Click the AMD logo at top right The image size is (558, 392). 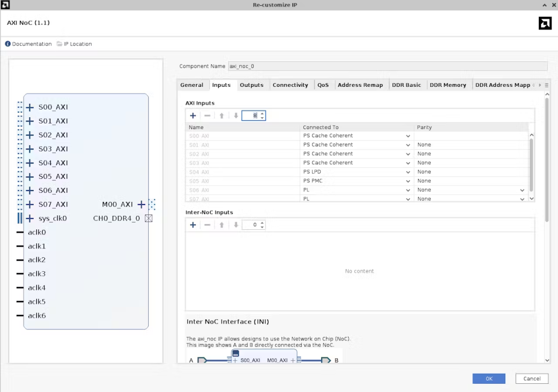coord(545,23)
